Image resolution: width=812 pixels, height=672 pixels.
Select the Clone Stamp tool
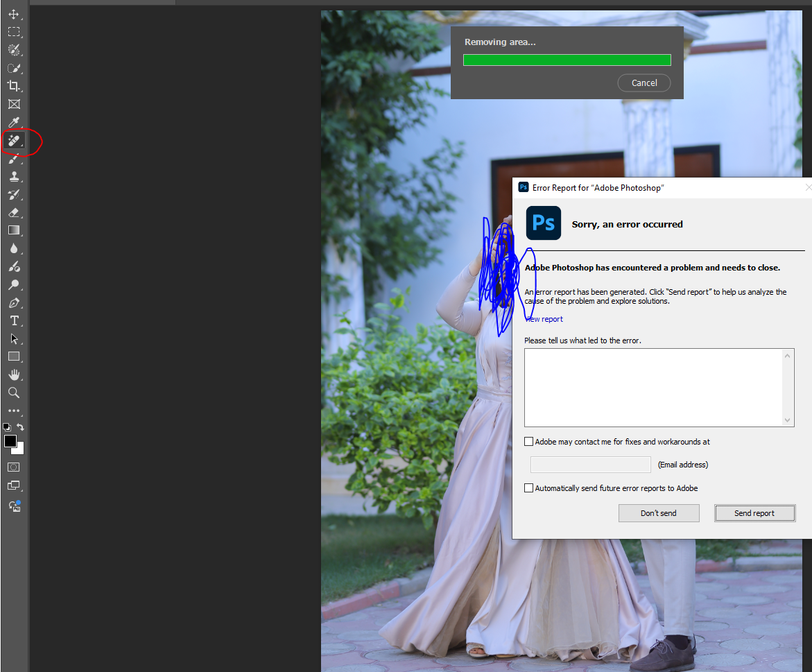(14, 176)
